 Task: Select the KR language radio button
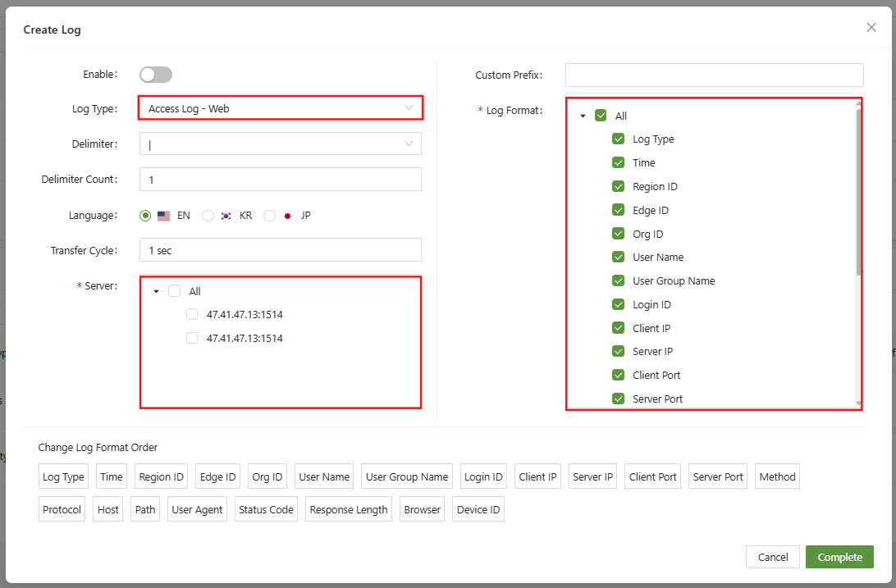click(x=208, y=216)
